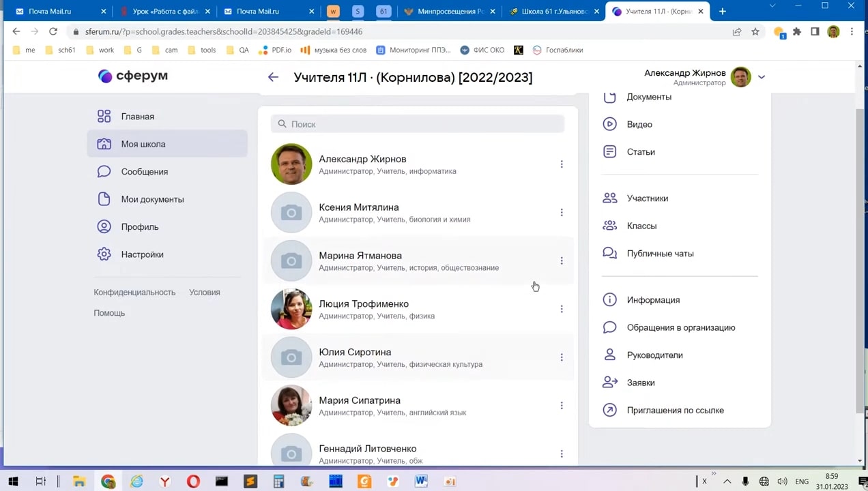This screenshot has width=868, height=491.
Task: Click Ксения Митялина's placeholder avatar
Action: (291, 213)
